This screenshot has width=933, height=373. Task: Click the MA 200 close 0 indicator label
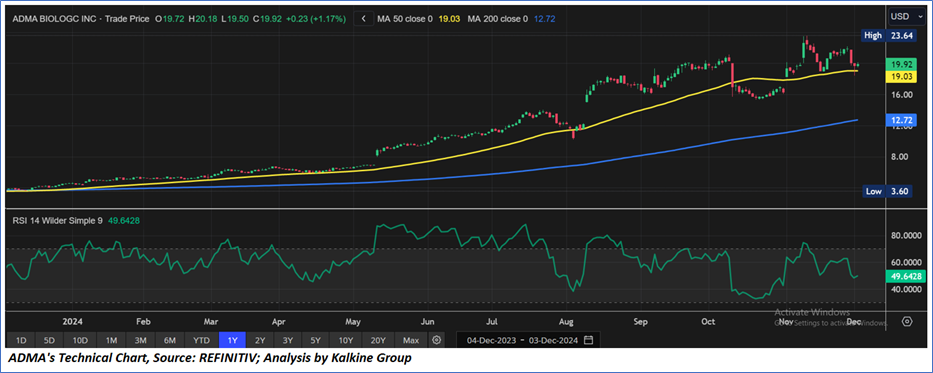click(x=498, y=19)
